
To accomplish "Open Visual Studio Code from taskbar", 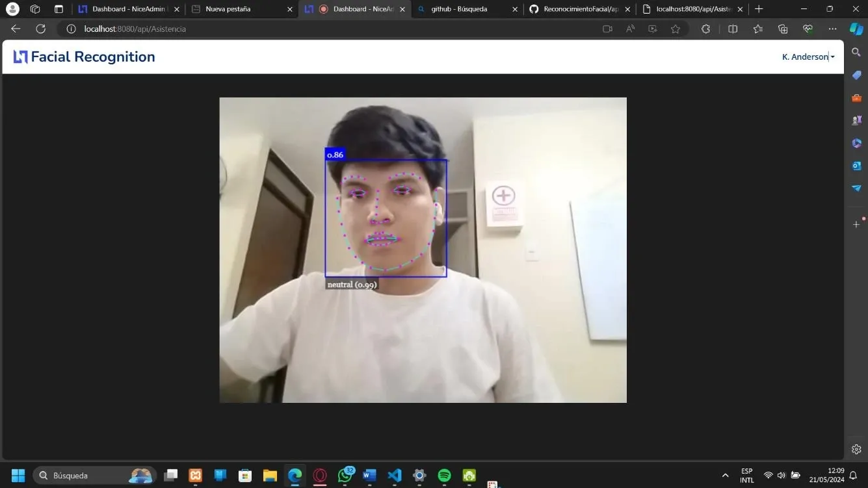I will click(x=394, y=475).
